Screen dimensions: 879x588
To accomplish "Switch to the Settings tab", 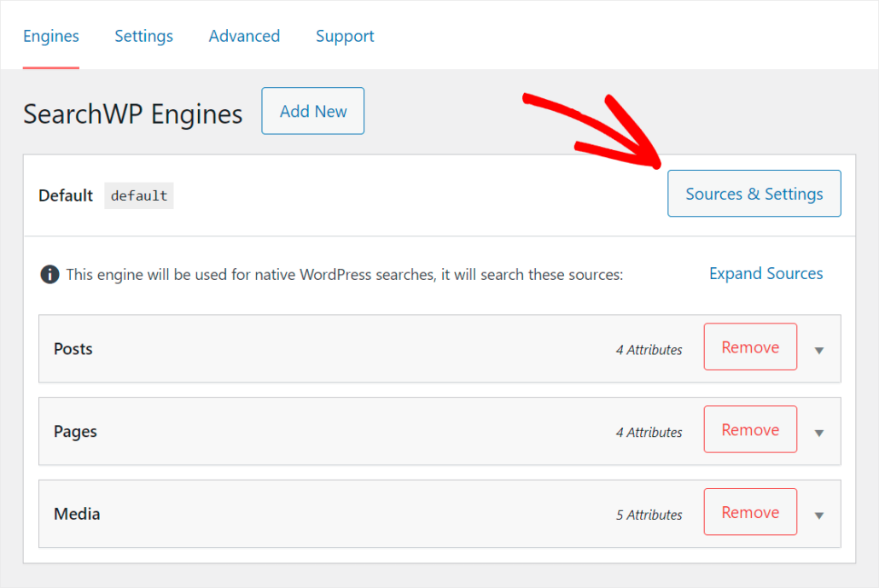I will pos(143,36).
